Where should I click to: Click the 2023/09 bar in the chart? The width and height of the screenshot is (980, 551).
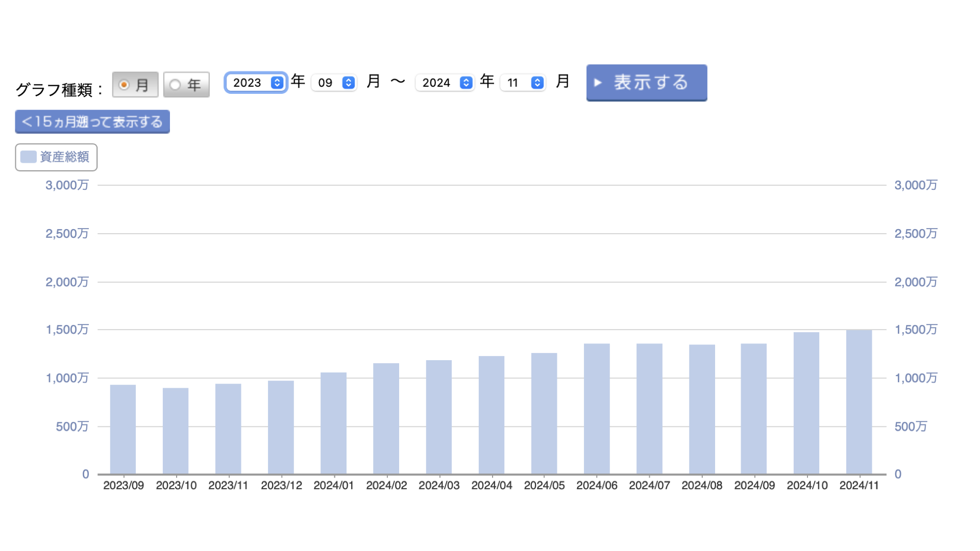(x=123, y=430)
